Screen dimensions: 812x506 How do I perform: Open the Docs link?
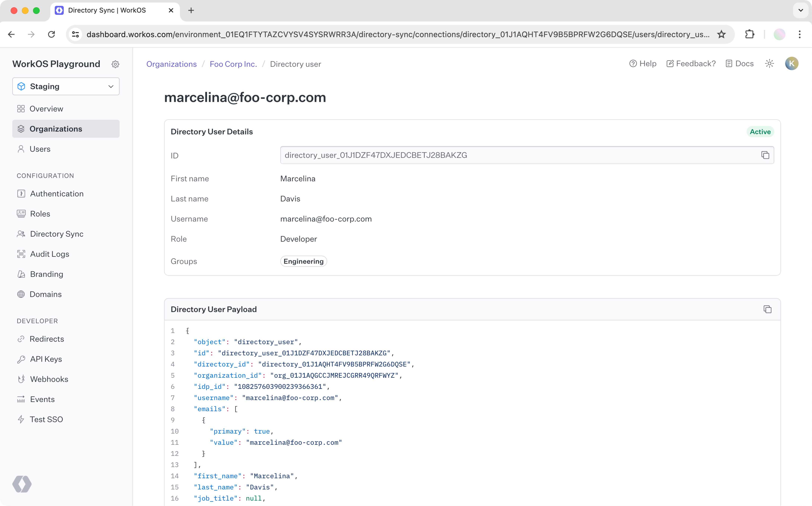click(740, 64)
